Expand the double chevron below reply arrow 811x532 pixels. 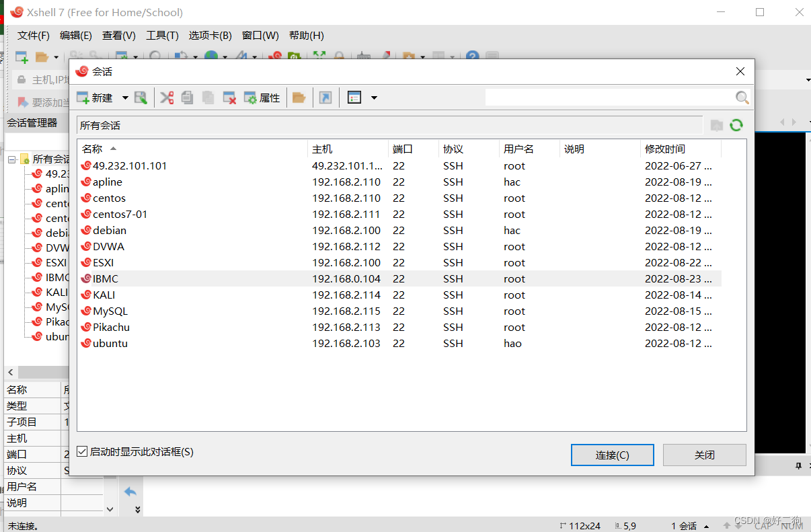[x=138, y=510]
